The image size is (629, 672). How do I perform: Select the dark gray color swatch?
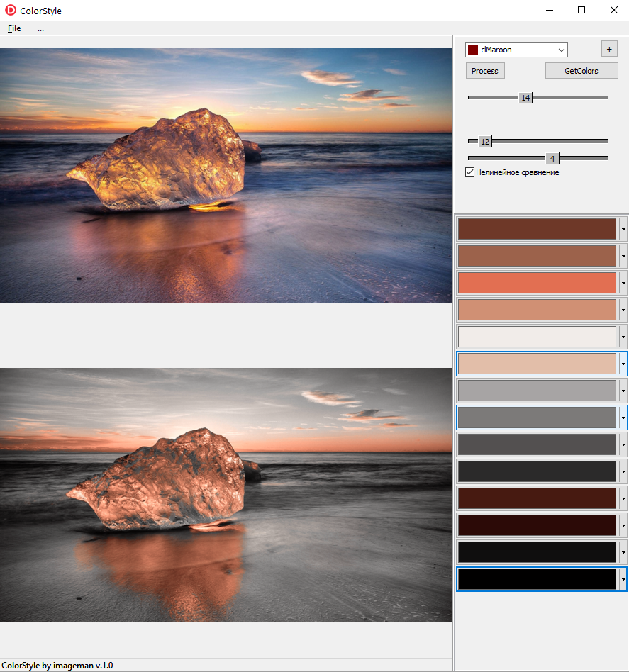pyautogui.click(x=537, y=444)
